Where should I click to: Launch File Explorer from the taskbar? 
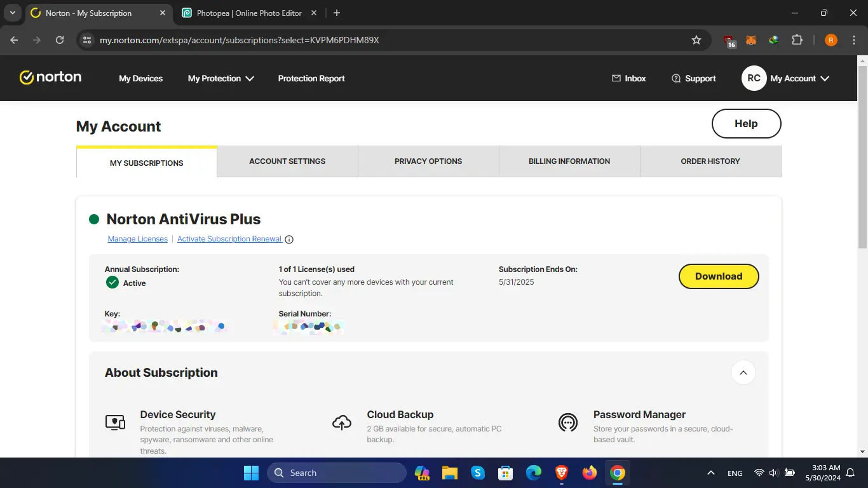point(450,473)
